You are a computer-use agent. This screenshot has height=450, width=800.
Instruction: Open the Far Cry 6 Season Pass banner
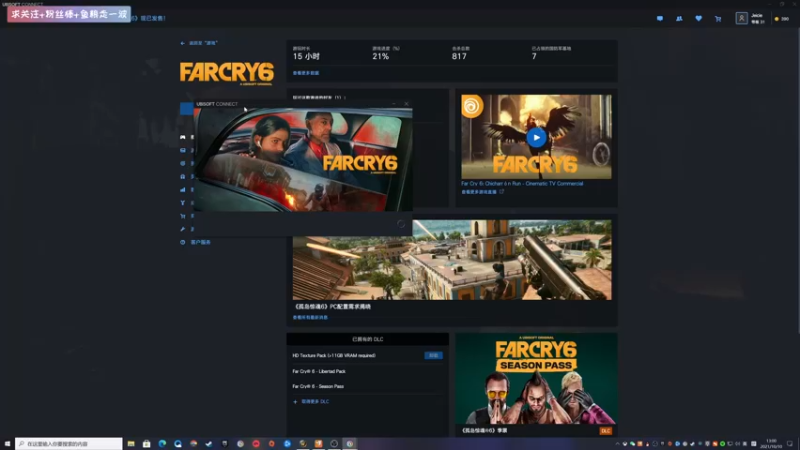click(536, 380)
